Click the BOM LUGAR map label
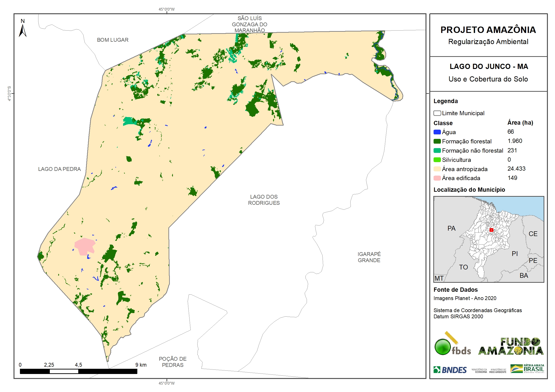This screenshot has width=555, height=392. tap(113, 40)
